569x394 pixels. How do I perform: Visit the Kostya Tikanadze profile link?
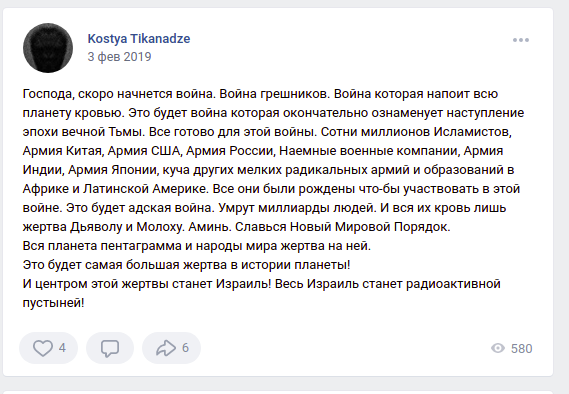pyautogui.click(x=139, y=38)
